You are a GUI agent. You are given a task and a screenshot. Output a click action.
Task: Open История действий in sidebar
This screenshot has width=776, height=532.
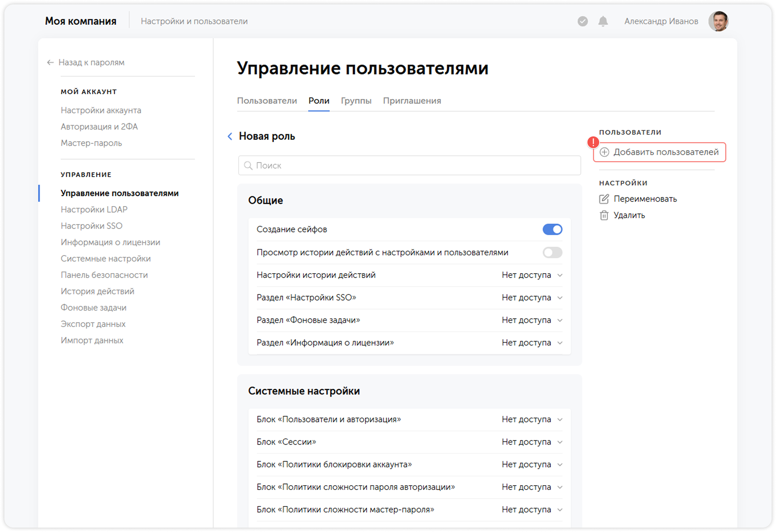pyautogui.click(x=98, y=292)
